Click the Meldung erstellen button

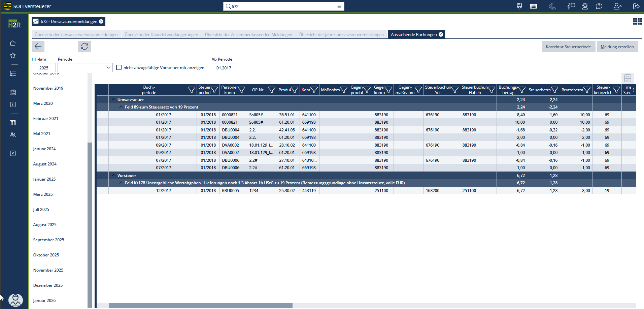click(617, 47)
